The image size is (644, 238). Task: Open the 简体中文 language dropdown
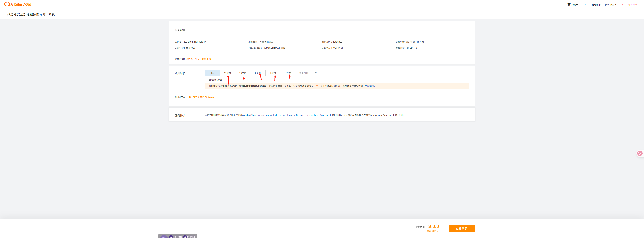click(x=610, y=4)
